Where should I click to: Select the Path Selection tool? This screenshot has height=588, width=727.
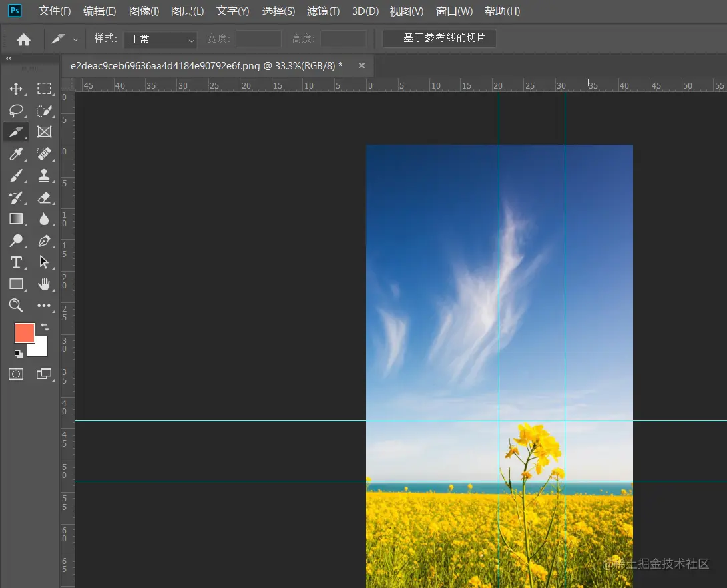coord(44,262)
